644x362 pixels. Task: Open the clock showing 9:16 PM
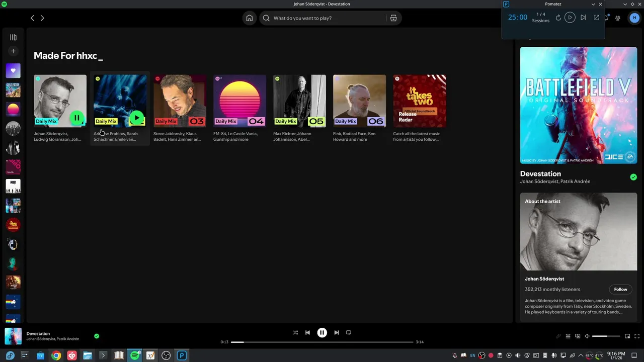[x=616, y=355]
